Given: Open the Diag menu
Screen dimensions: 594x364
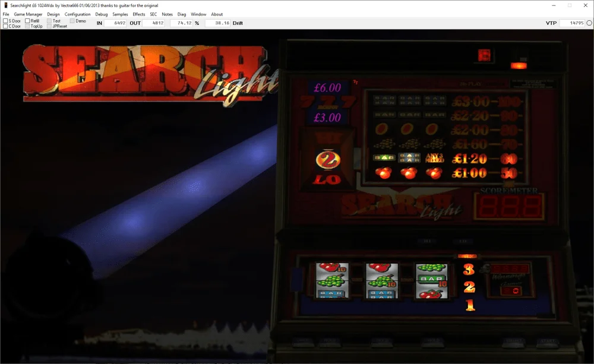Looking at the screenshot, I should point(182,14).
